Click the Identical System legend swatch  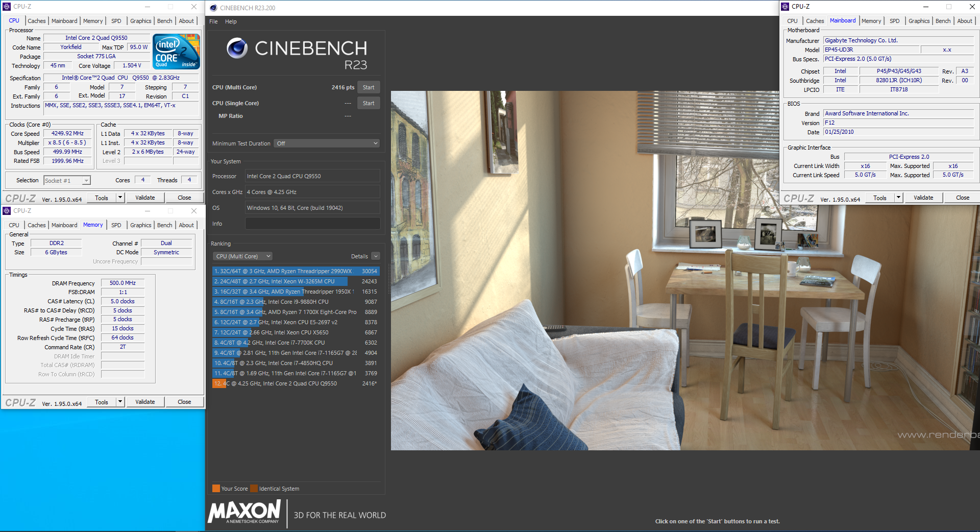(x=254, y=489)
